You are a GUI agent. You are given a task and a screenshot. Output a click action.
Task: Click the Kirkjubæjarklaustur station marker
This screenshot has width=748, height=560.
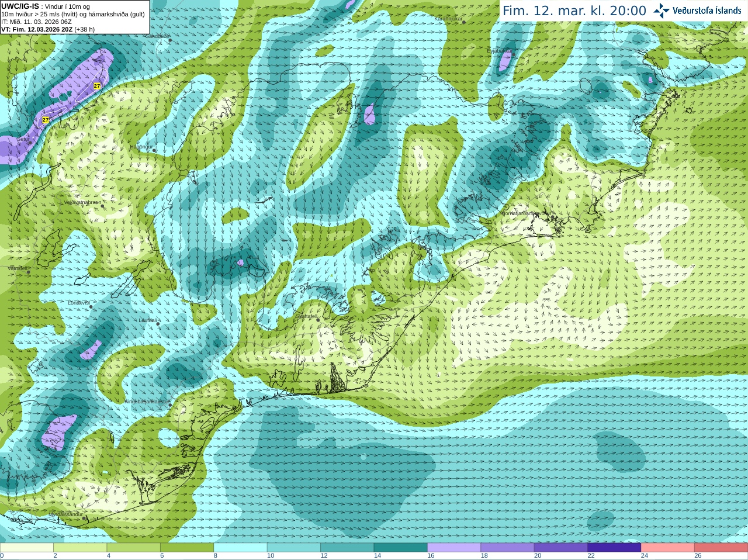(x=170, y=405)
